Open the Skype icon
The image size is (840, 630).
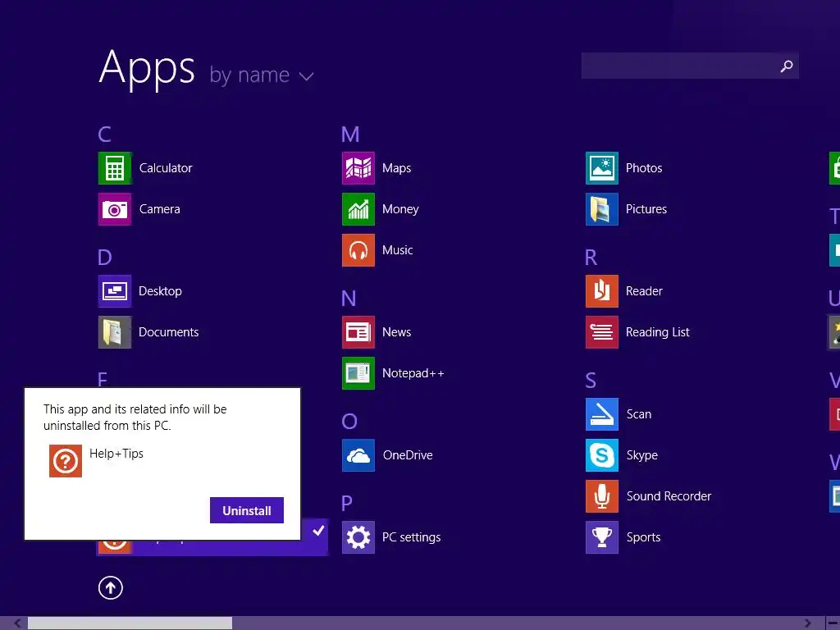coord(601,455)
